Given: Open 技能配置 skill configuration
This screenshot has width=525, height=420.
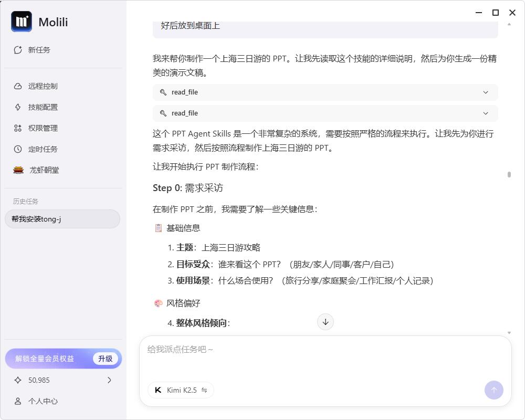Looking at the screenshot, I should (43, 107).
